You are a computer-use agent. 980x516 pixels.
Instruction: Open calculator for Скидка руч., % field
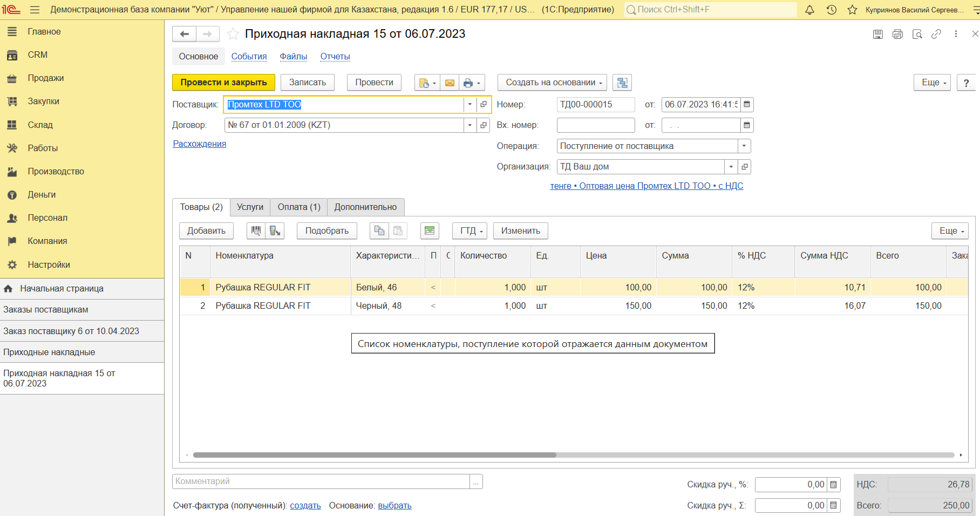coord(833,485)
